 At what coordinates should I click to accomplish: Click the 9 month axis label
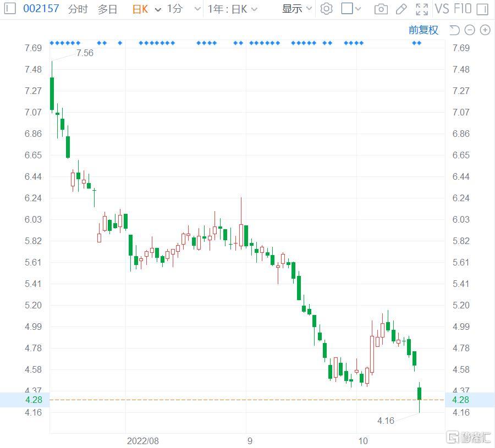click(250, 441)
